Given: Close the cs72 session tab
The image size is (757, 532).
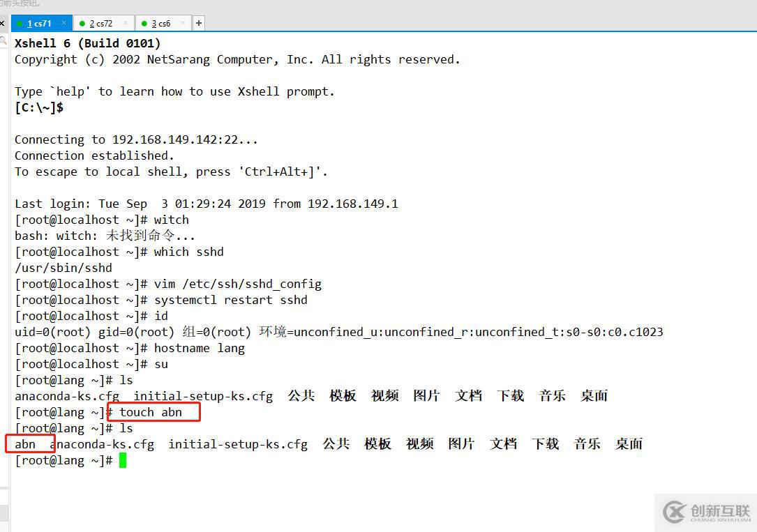Looking at the screenshot, I should 126,23.
